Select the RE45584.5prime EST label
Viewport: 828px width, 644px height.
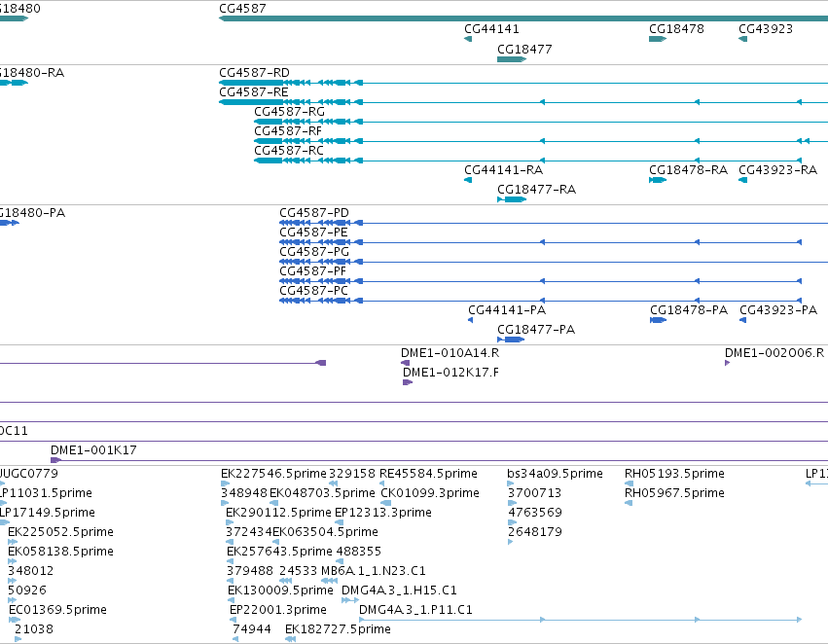pyautogui.click(x=428, y=474)
